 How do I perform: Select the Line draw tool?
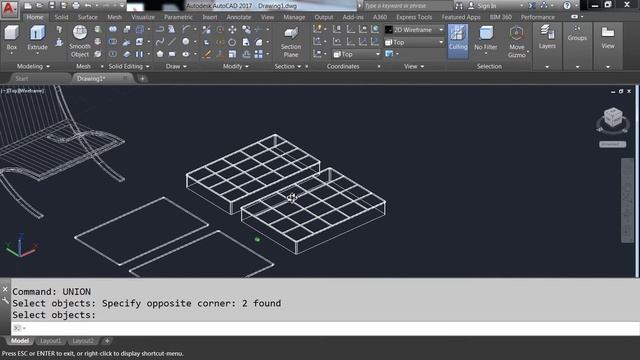tap(172, 42)
